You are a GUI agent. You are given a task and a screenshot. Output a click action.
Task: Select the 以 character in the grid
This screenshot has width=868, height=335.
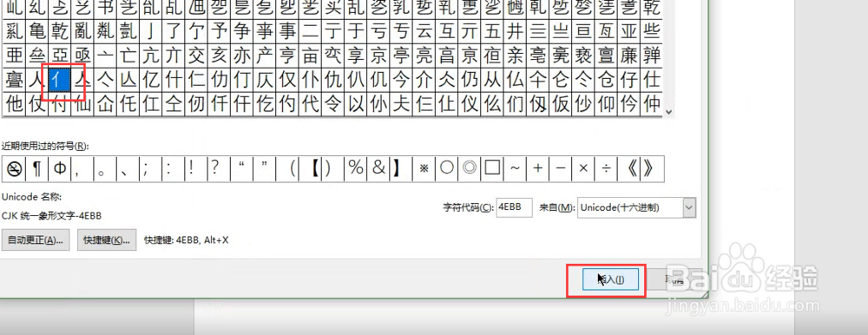[x=355, y=103]
